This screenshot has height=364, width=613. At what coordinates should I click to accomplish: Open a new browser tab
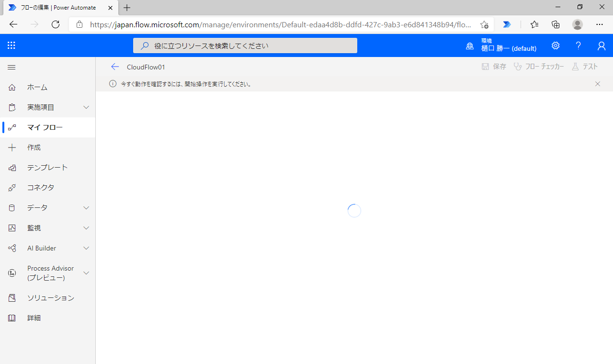(x=127, y=8)
